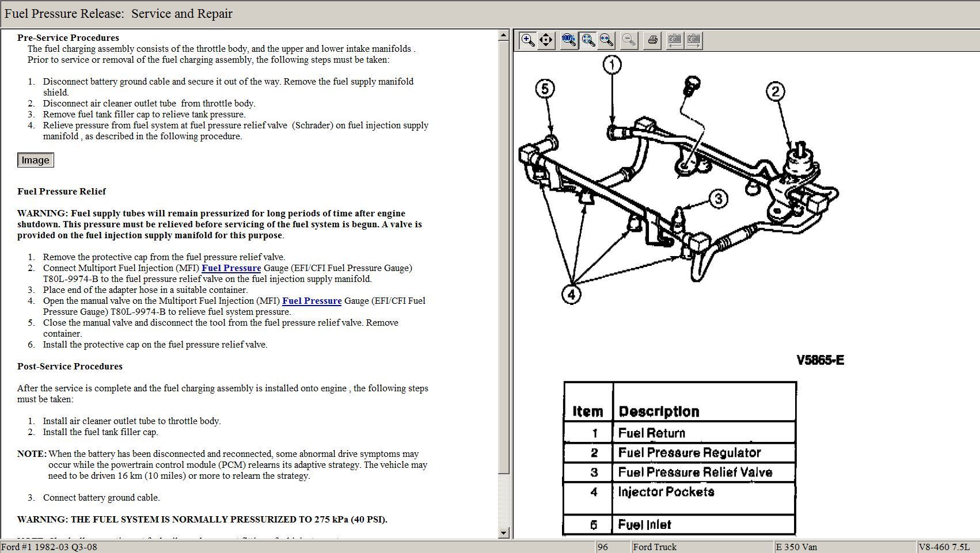Click the fit-to-width zoom icon

(x=606, y=40)
